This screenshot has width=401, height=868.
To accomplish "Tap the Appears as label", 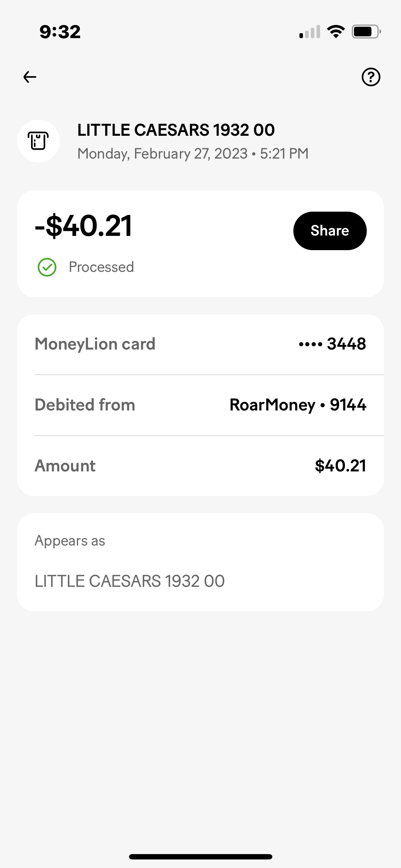I will pyautogui.click(x=70, y=541).
